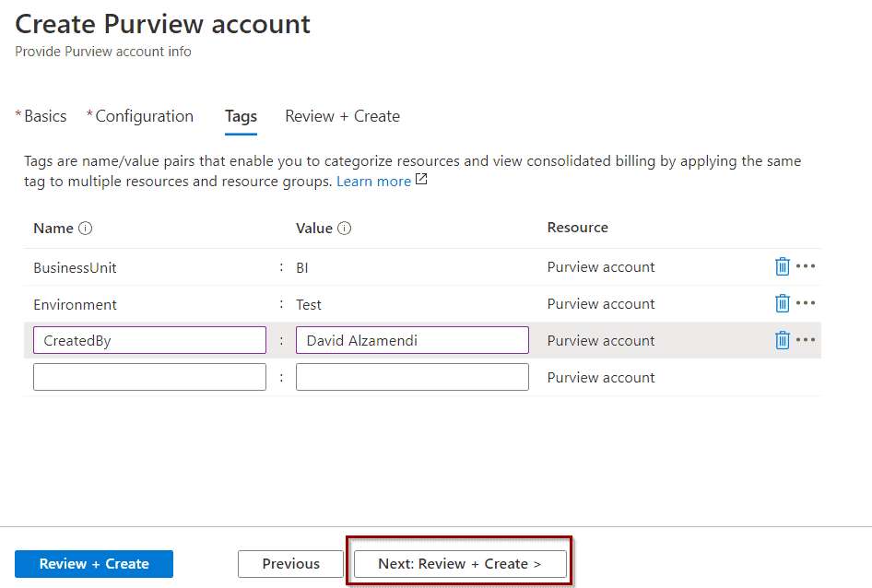Click the Provide Purview account info subtitle
This screenshot has height=588, width=872.
(x=103, y=52)
